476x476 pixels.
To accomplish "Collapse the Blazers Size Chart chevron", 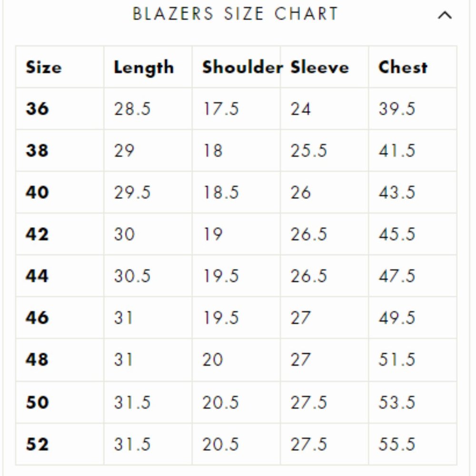I will [444, 15].
